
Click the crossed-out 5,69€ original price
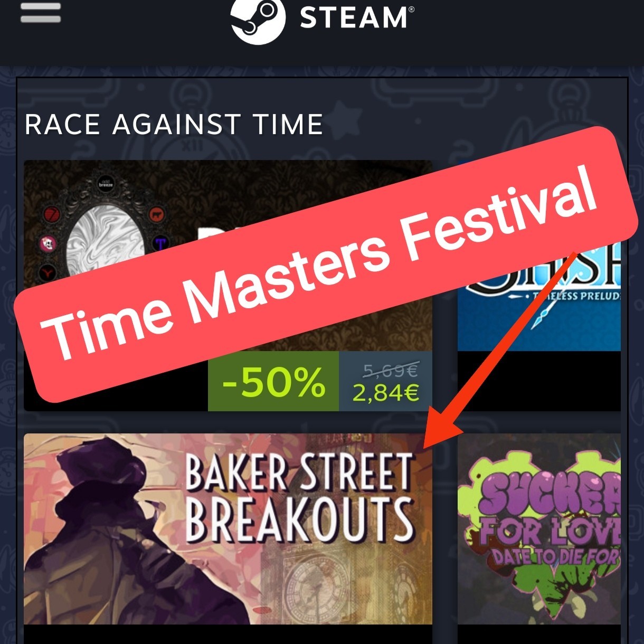click(x=391, y=371)
